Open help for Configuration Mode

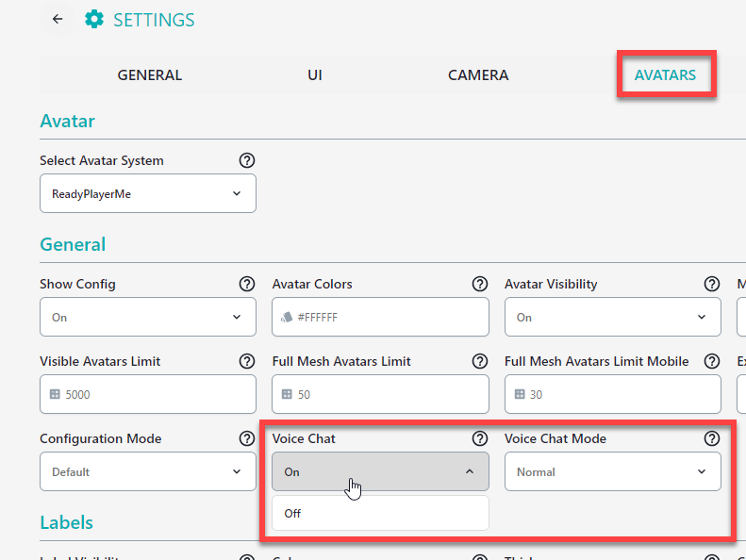(247, 438)
